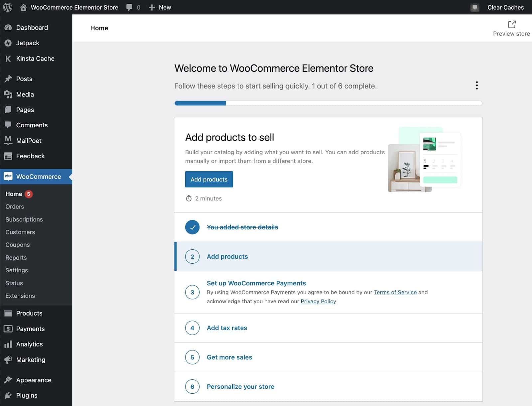The height and width of the screenshot is (406, 532).
Task: Expand the Add tax rates step
Action: (x=227, y=328)
